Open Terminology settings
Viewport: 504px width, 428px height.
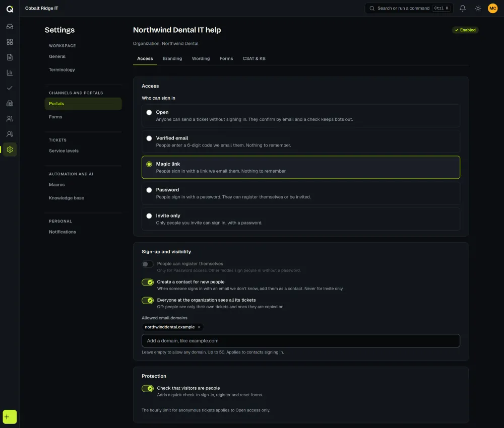pyautogui.click(x=83, y=69)
